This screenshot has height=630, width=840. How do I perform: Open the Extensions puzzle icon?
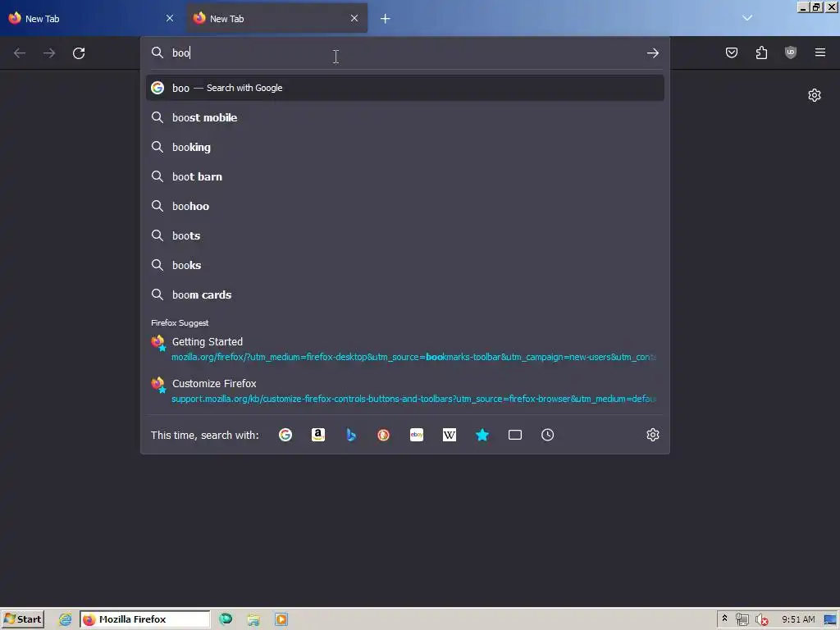761,52
